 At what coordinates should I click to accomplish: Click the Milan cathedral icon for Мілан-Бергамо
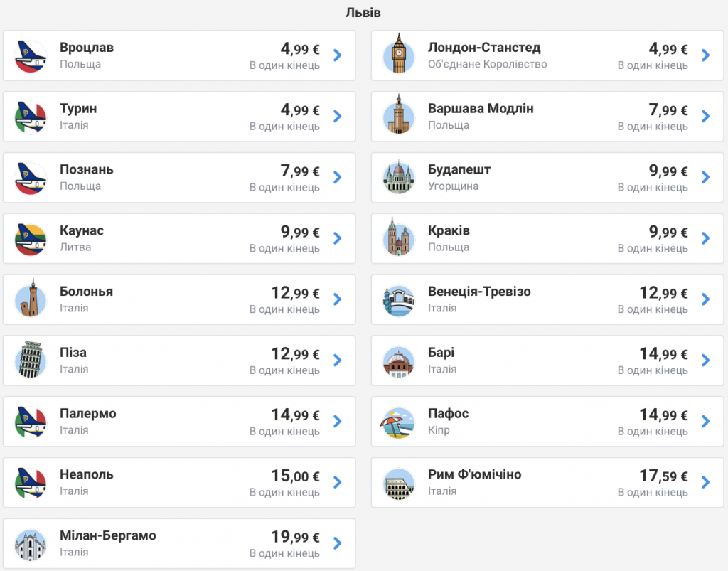31,544
